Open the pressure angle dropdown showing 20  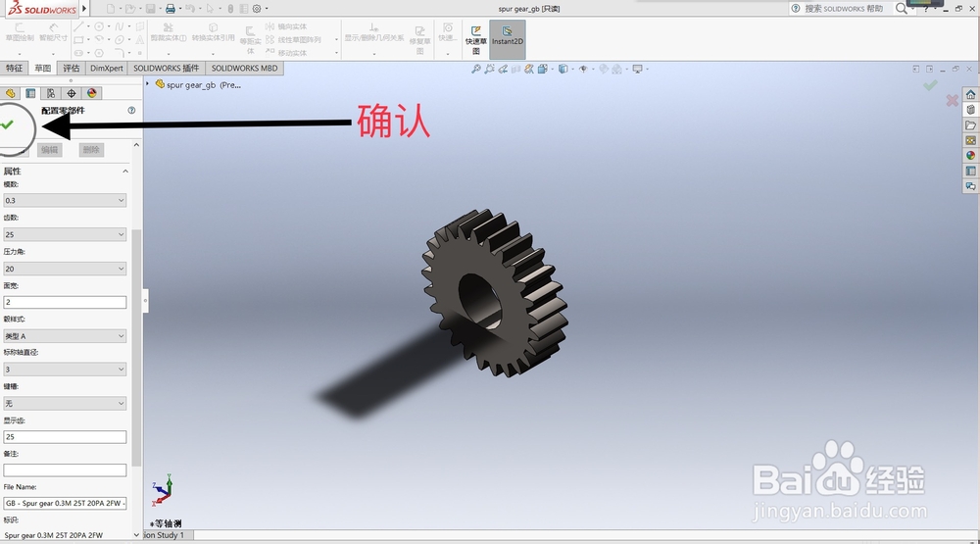65,269
